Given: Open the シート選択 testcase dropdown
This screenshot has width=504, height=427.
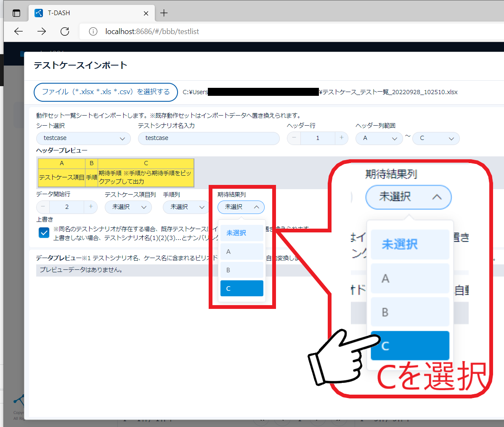Looking at the screenshot, I should point(83,138).
